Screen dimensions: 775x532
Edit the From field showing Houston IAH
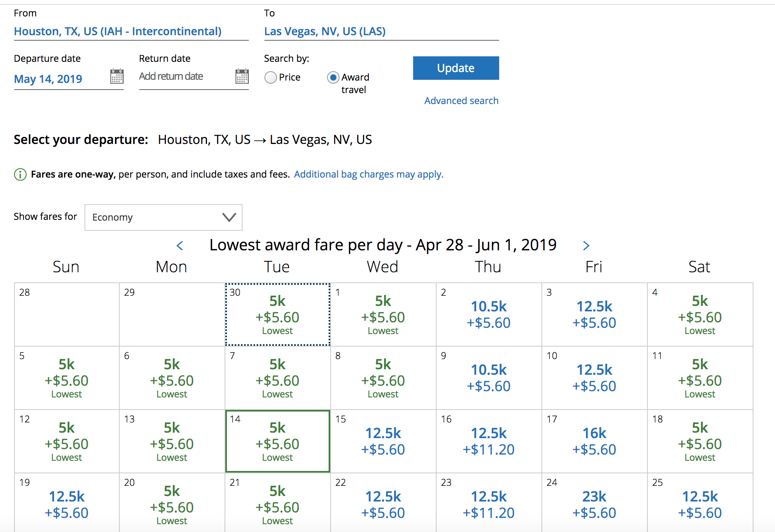pyautogui.click(x=118, y=31)
